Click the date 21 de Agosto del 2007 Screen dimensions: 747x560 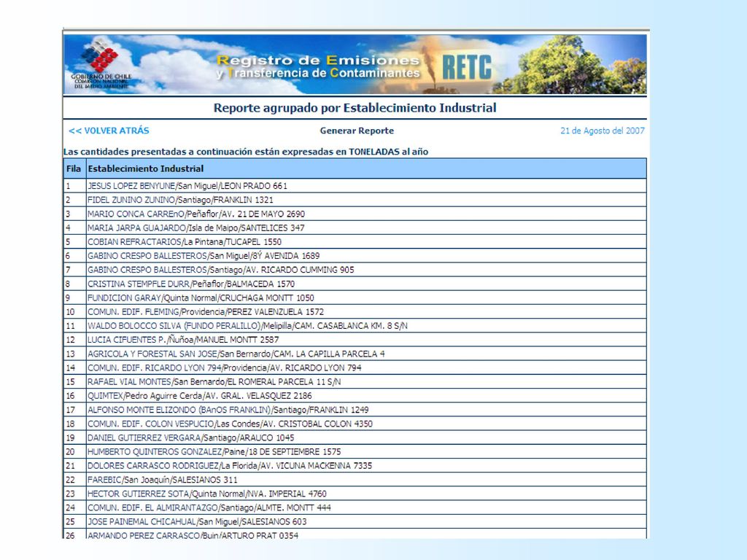(602, 131)
